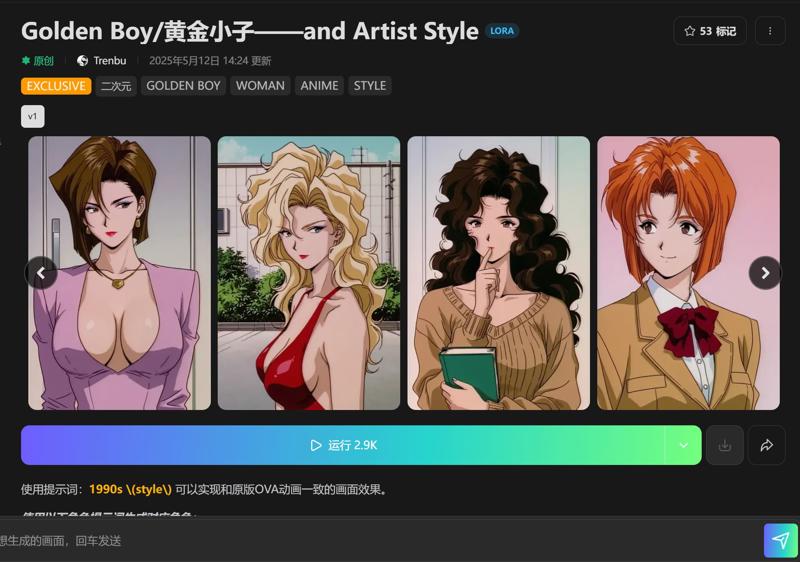800x562 pixels.
Task: Click the download icon button
Action: click(x=724, y=445)
